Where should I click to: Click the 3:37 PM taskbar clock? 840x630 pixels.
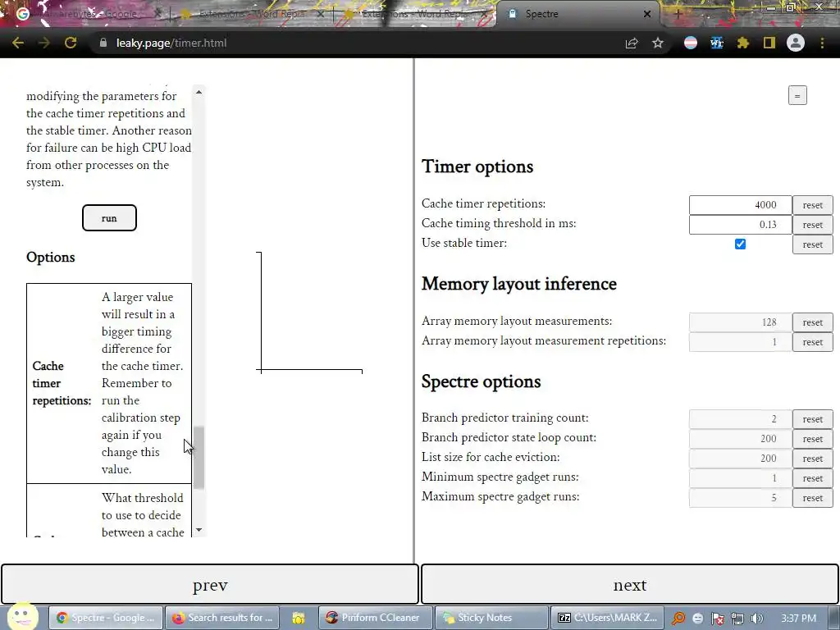(x=798, y=619)
